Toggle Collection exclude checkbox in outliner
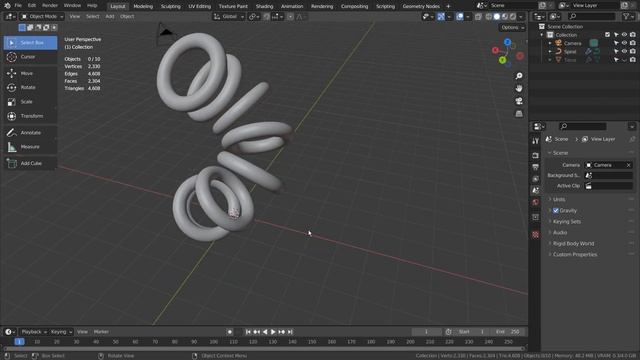 pos(607,35)
